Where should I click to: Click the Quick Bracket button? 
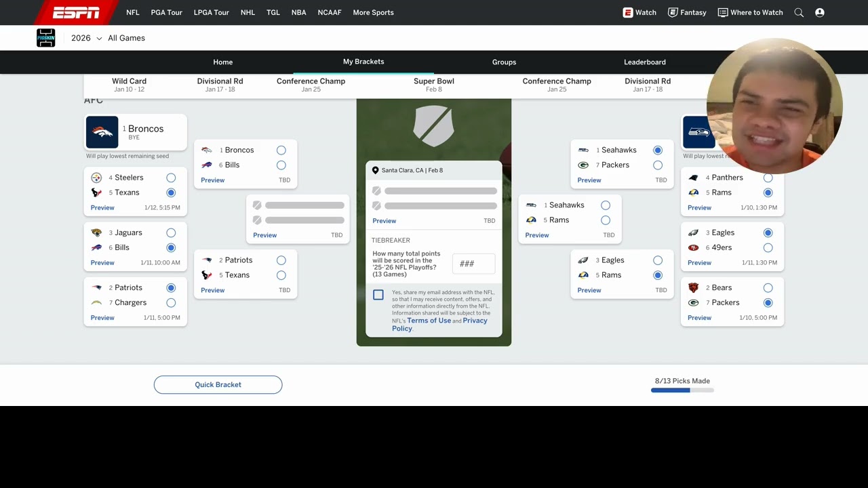pyautogui.click(x=218, y=385)
